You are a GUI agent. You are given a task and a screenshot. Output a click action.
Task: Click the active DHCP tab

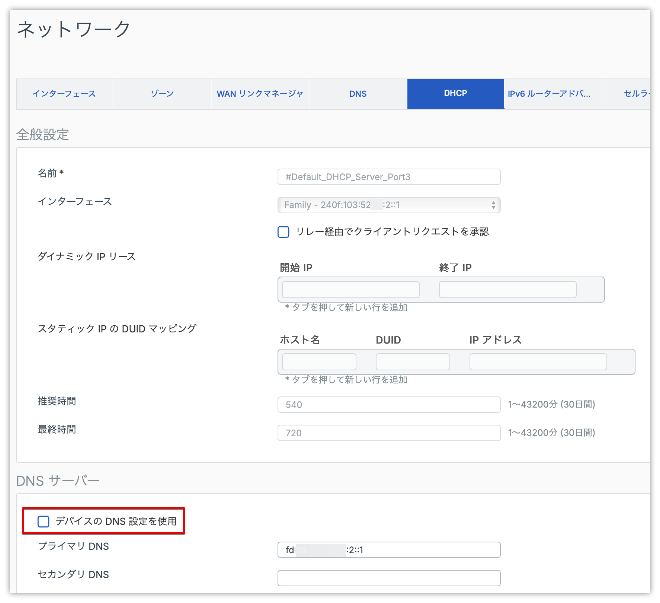[455, 94]
